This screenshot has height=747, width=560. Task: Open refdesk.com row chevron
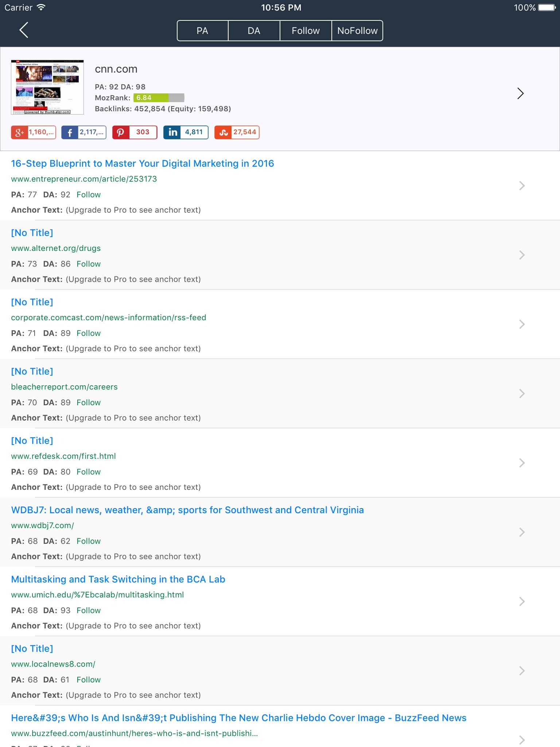[522, 463]
